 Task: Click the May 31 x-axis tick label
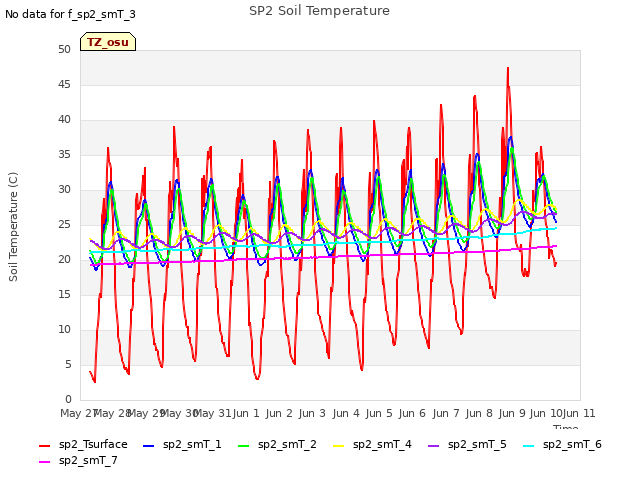pyautogui.click(x=213, y=413)
